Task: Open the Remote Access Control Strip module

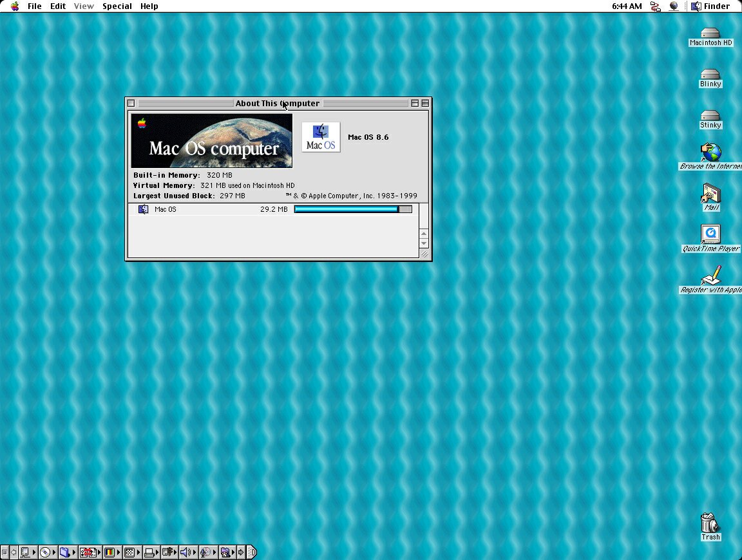Action: [x=169, y=552]
